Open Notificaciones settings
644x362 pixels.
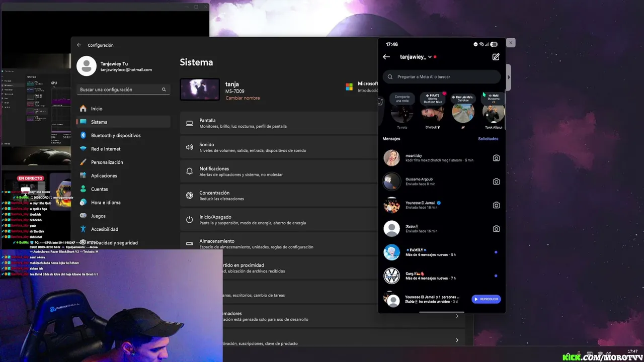[279, 171]
